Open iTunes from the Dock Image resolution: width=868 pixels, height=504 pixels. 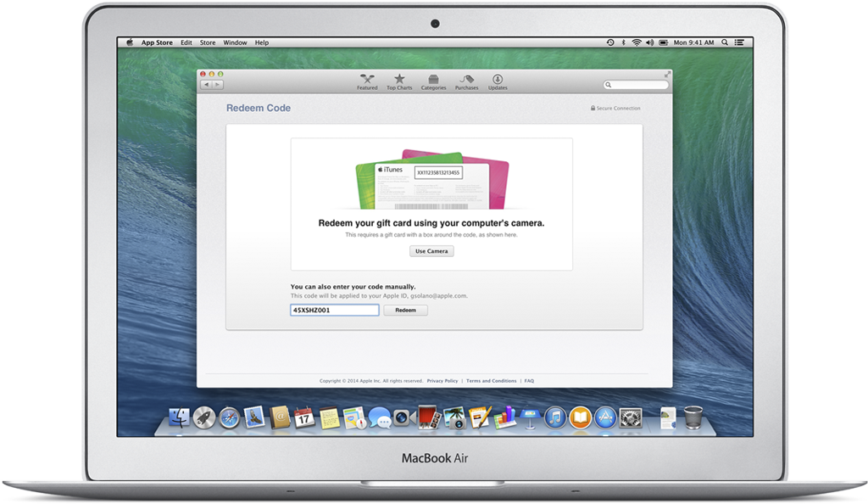(554, 417)
